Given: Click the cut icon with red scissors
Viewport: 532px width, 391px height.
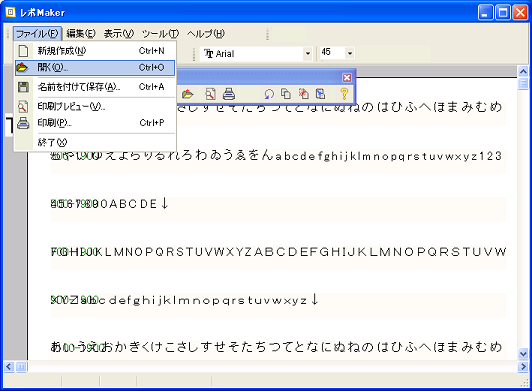Looking at the screenshot, I should 303,94.
